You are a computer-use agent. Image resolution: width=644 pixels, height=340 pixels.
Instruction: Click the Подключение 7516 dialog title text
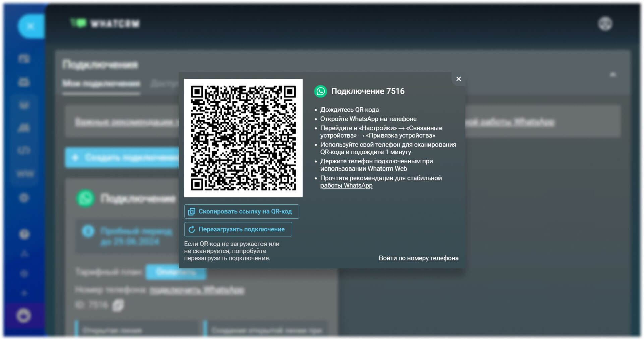(x=368, y=91)
